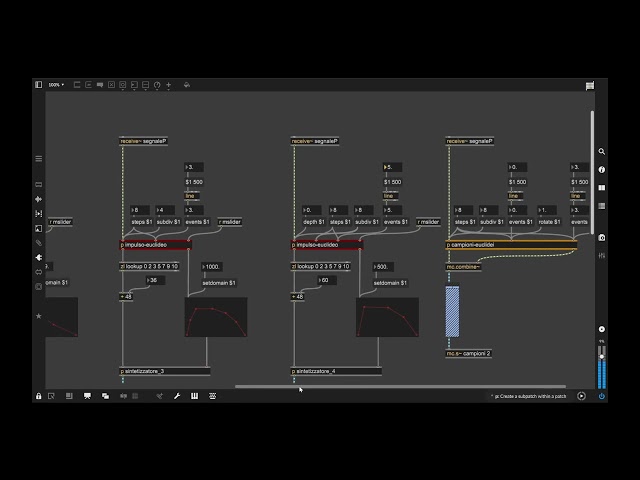The width and height of the screenshot is (640, 480).
Task: Open the 100% zoom dropdown
Action: click(56, 85)
